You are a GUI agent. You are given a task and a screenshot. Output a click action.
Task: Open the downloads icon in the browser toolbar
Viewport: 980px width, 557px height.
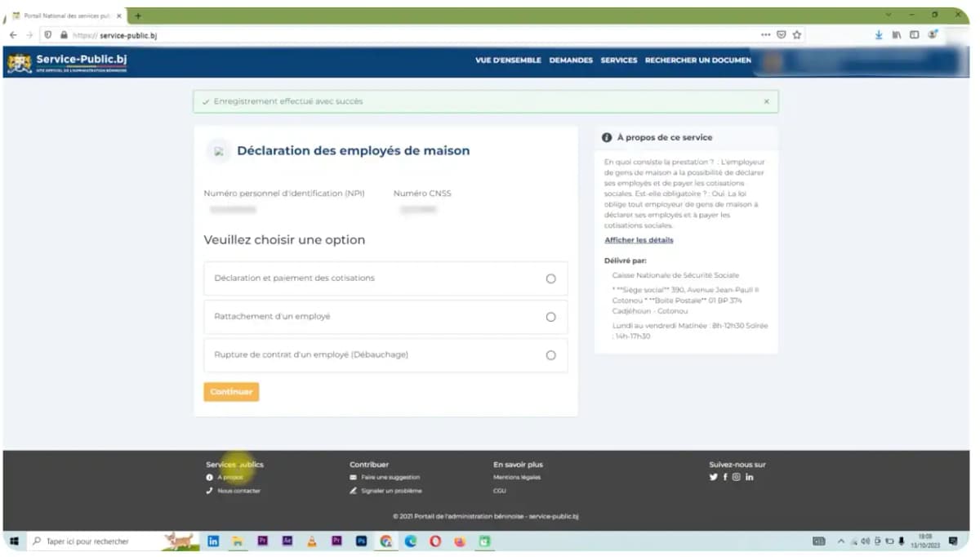click(x=878, y=34)
